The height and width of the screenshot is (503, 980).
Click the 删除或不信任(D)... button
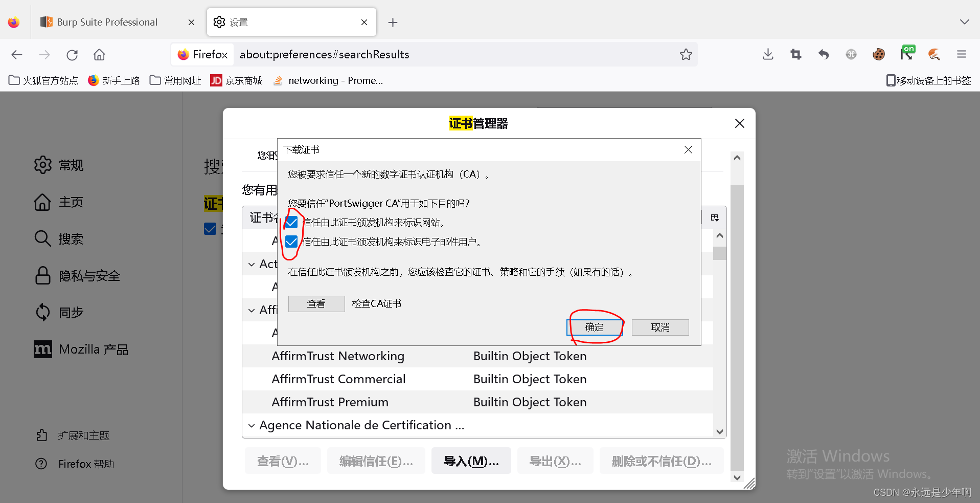click(662, 461)
